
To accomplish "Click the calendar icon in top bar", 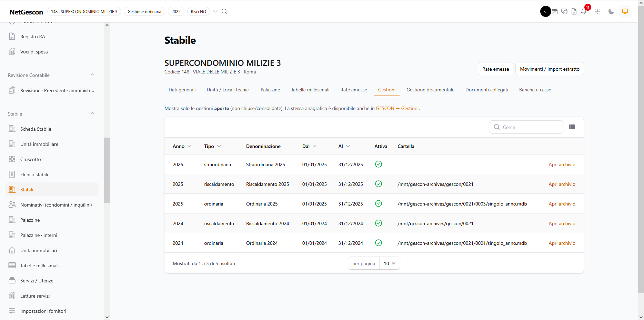I will (555, 11).
